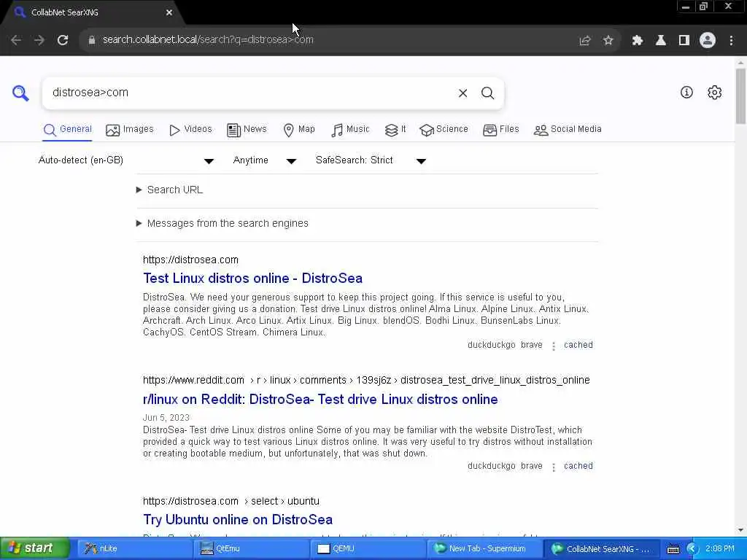
Task: Open cached version of DistroSea result
Action: pos(578,345)
